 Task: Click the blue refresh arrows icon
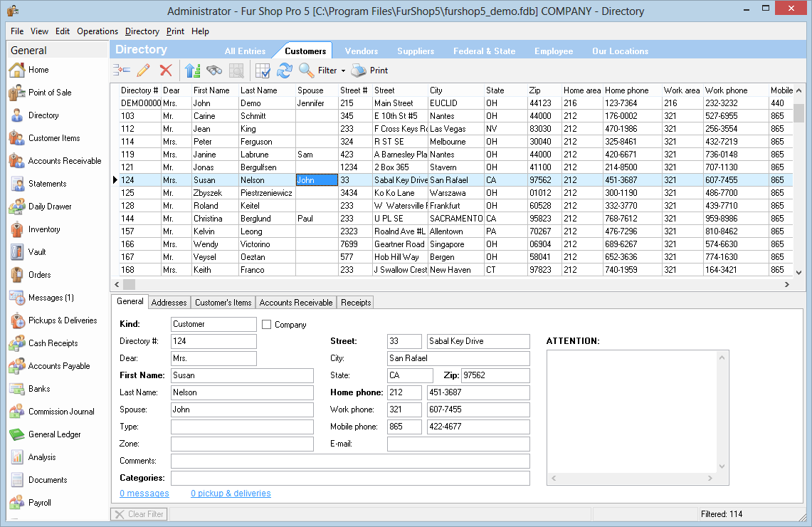(285, 71)
